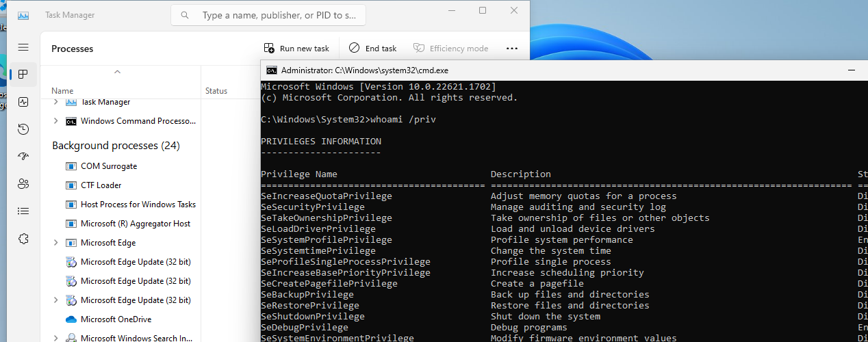Screen dimensions: 868x342
Task: Click Efficiency mode button
Action: click(451, 49)
